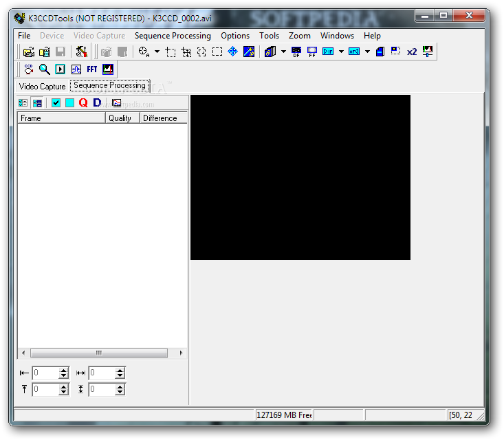Pick the dashed rectangle selection tool
Screen dimensions: 504x440
click(x=217, y=52)
